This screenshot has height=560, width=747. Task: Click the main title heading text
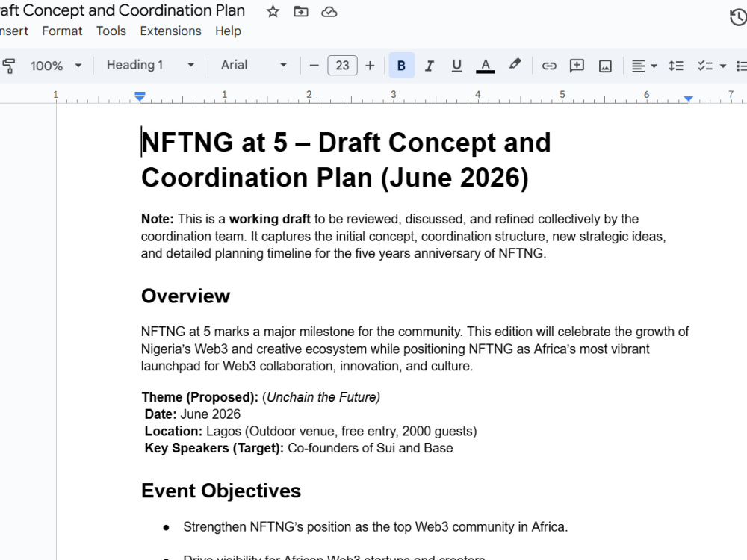pyautogui.click(x=346, y=160)
